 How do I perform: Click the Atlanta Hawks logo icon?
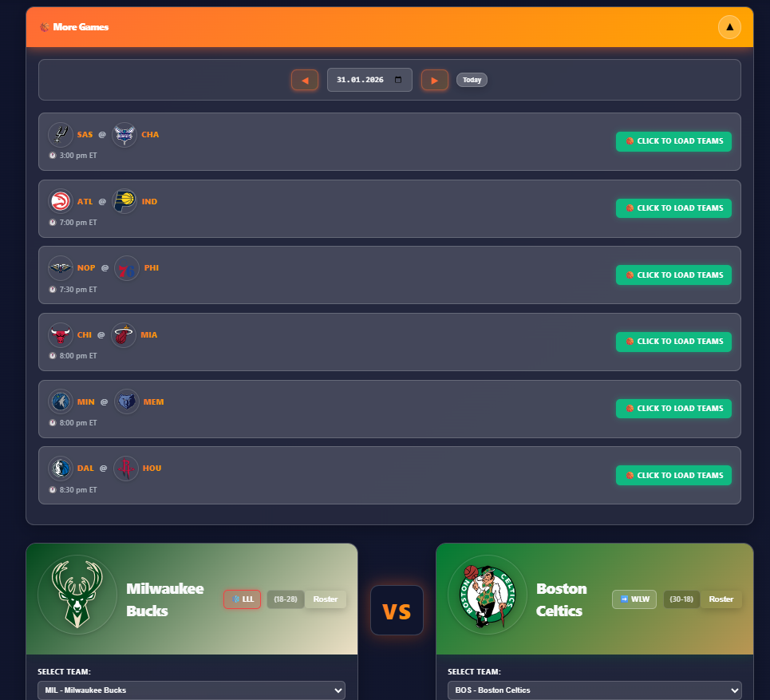61,201
